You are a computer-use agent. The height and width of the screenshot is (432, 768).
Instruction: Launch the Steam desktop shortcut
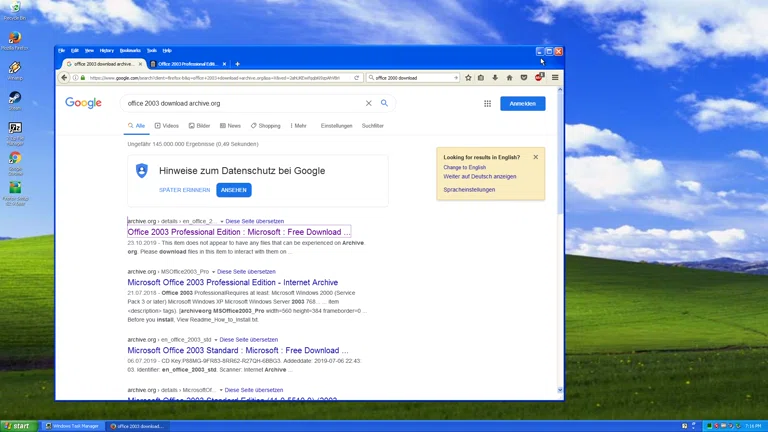(15, 101)
